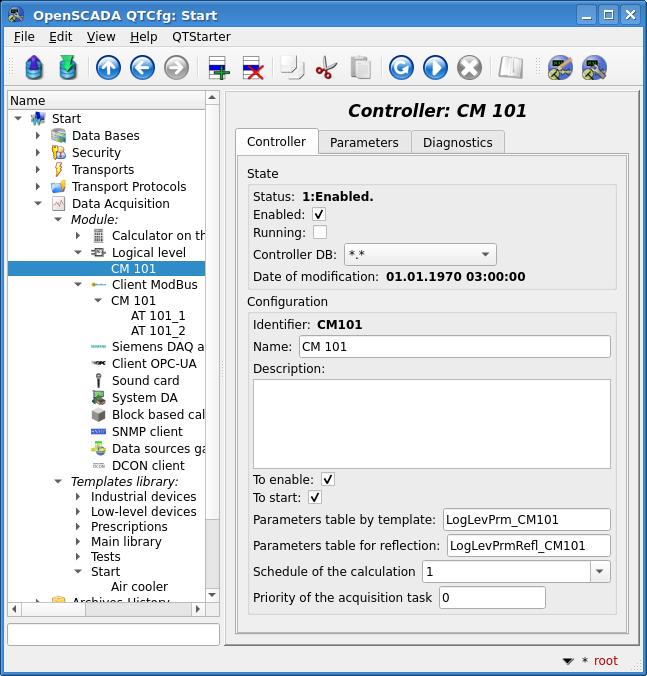Expand the Transports tree node
The height and width of the screenshot is (676, 647).
pos(38,169)
